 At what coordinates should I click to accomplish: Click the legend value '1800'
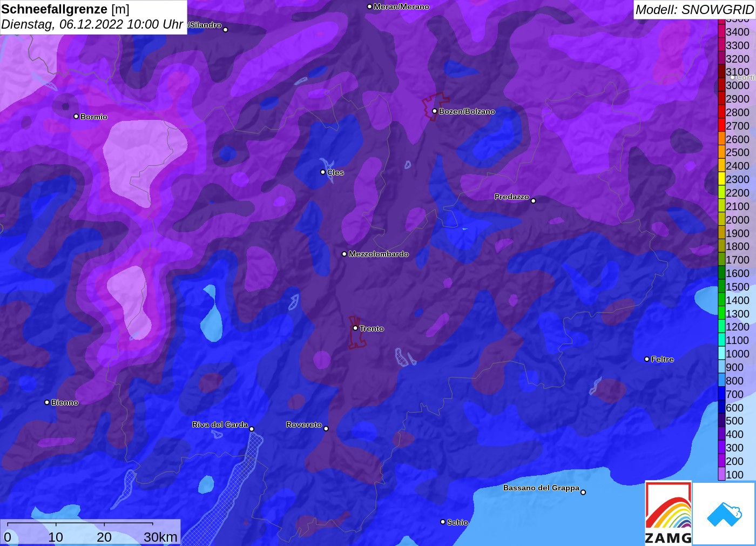[738, 246]
